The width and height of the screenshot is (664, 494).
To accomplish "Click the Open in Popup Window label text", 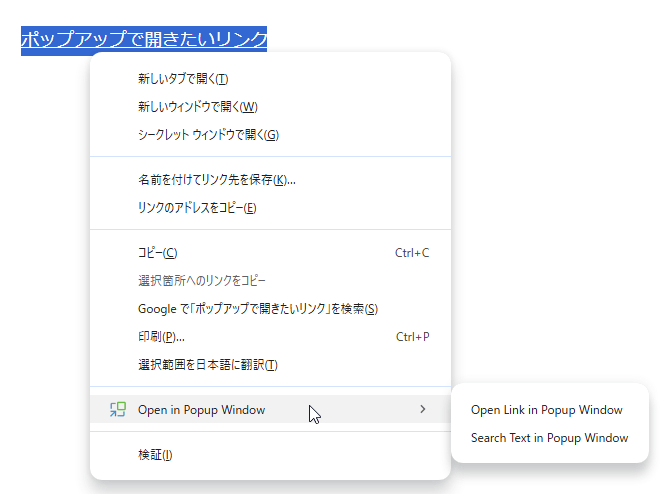I will (x=202, y=410).
